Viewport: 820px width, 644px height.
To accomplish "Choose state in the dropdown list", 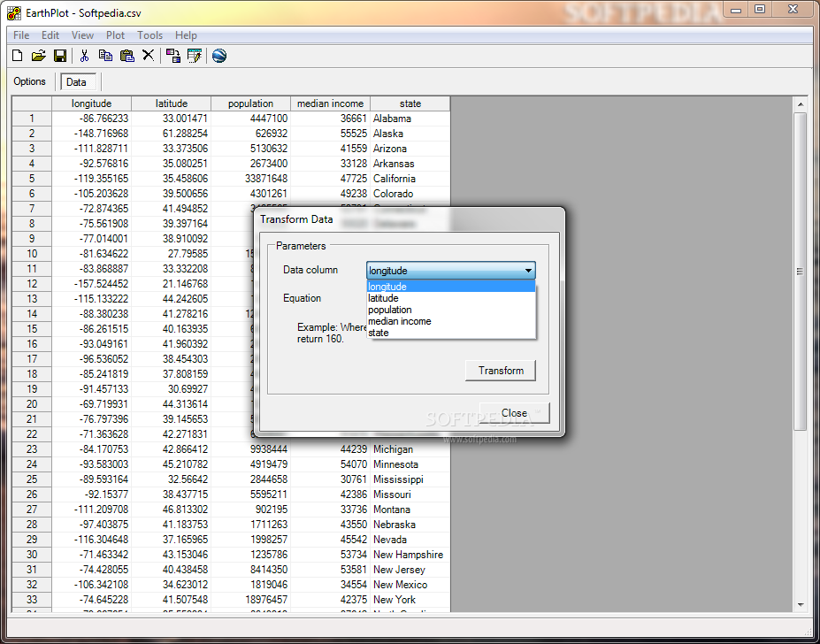I will [x=451, y=333].
